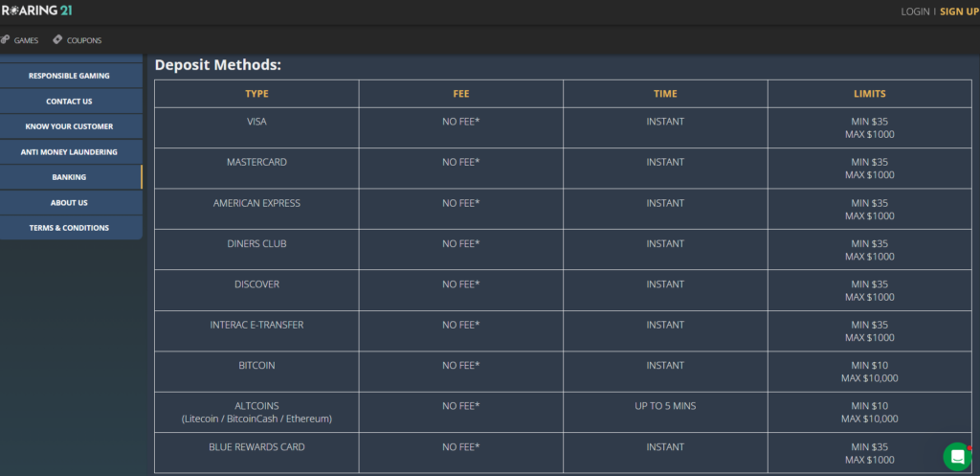Click the TYPE column header

256,94
